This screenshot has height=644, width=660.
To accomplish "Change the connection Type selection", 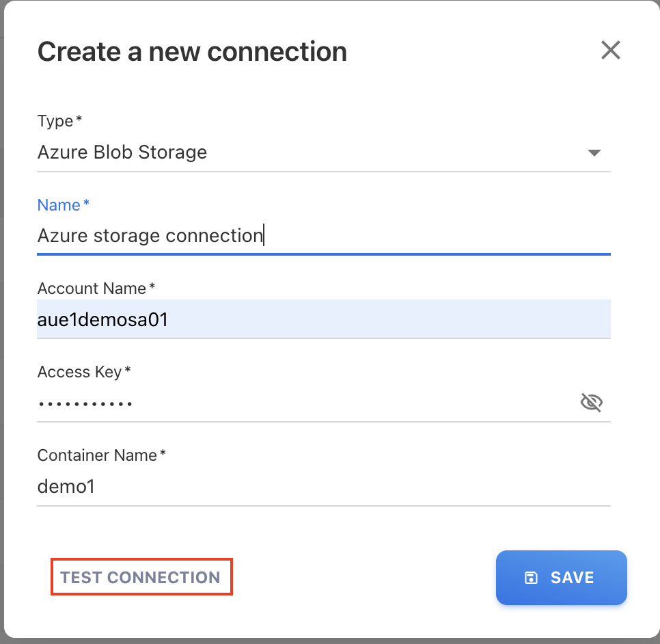I will point(324,152).
